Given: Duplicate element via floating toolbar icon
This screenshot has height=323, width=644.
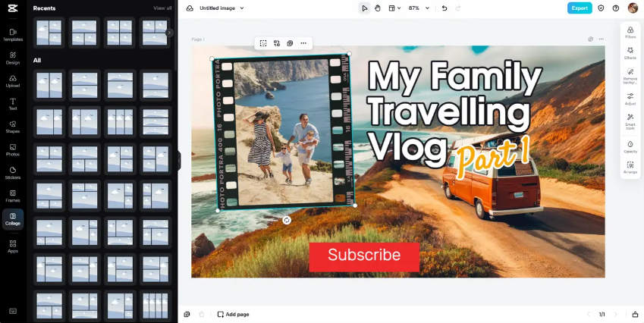Looking at the screenshot, I should [x=290, y=43].
